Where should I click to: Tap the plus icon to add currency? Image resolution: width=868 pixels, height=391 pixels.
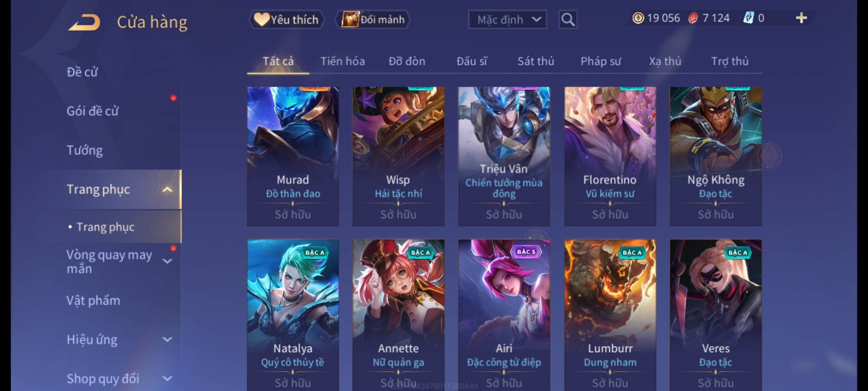(x=801, y=18)
